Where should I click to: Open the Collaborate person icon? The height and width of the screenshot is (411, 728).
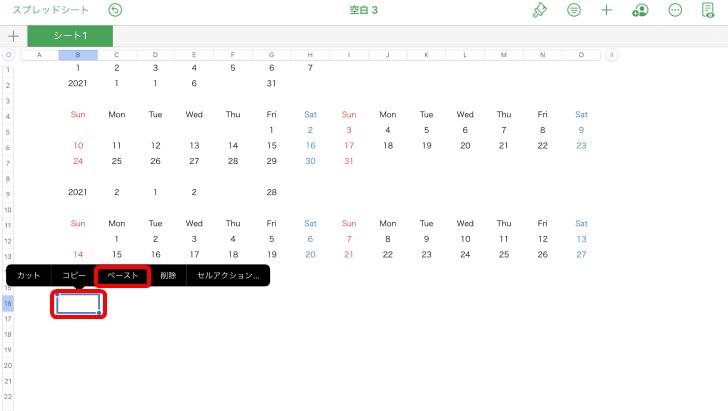[640, 10]
